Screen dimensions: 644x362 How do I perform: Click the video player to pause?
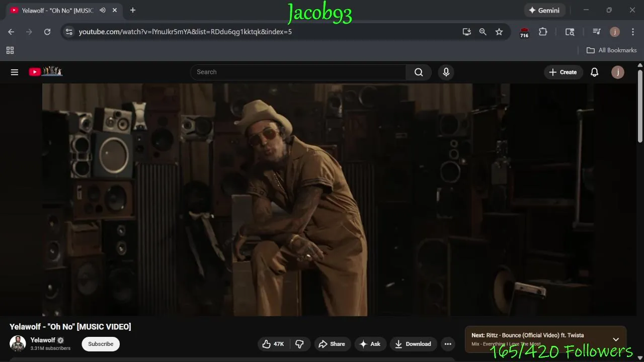coord(317,200)
